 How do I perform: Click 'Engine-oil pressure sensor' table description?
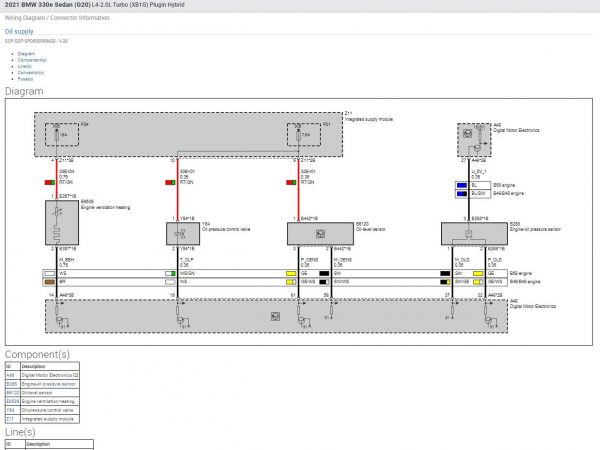49,384
